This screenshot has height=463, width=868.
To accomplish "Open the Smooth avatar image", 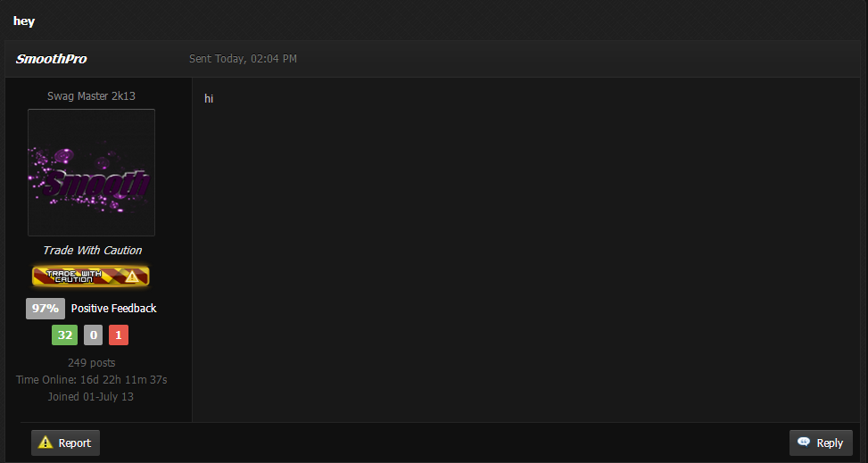I will [x=91, y=172].
